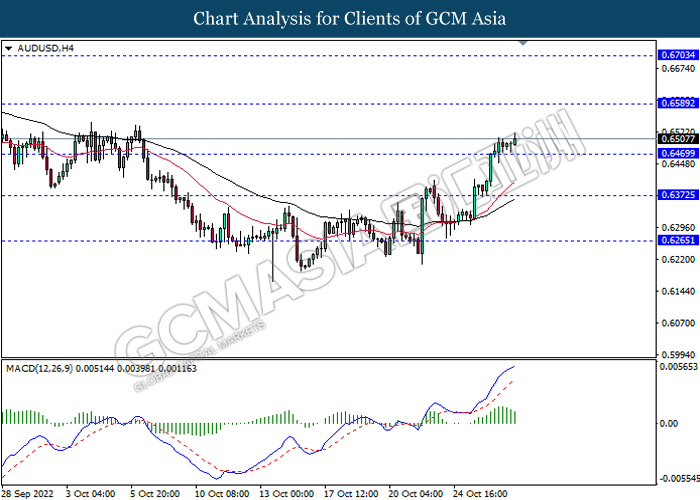The height and width of the screenshot is (500, 700).
Task: Click the current price 0.65077 label
Action: [x=678, y=139]
